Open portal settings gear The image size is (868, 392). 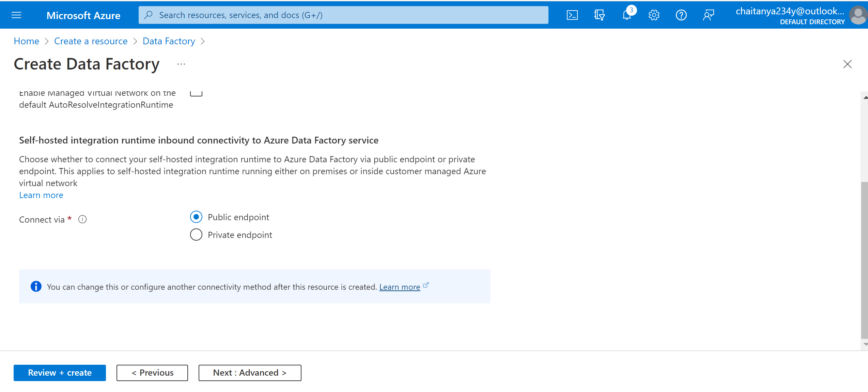pos(654,15)
